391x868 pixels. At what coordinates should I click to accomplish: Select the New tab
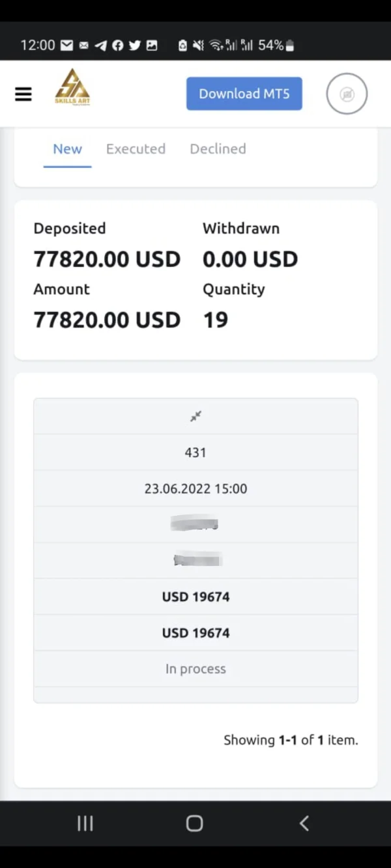[x=67, y=149]
